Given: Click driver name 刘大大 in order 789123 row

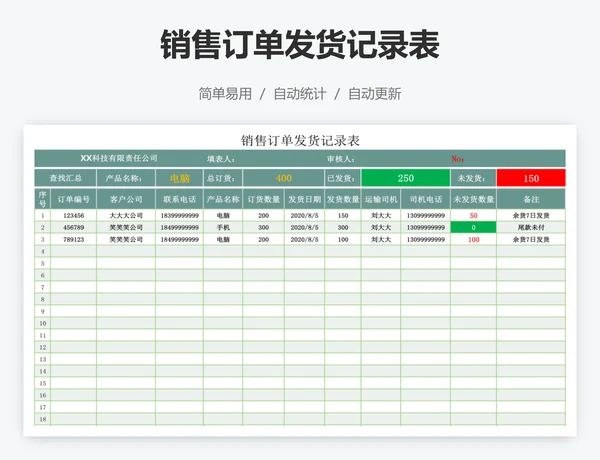Looking at the screenshot, I should (x=381, y=240).
